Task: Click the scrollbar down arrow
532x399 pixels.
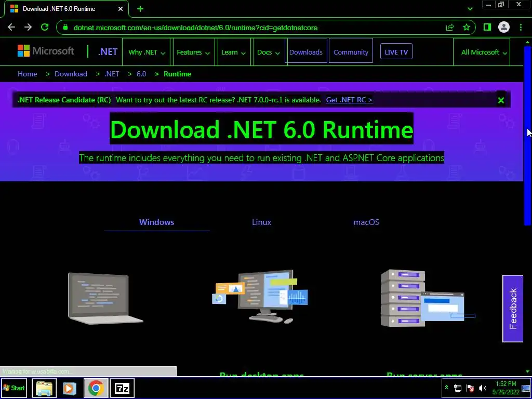Action: click(x=527, y=372)
